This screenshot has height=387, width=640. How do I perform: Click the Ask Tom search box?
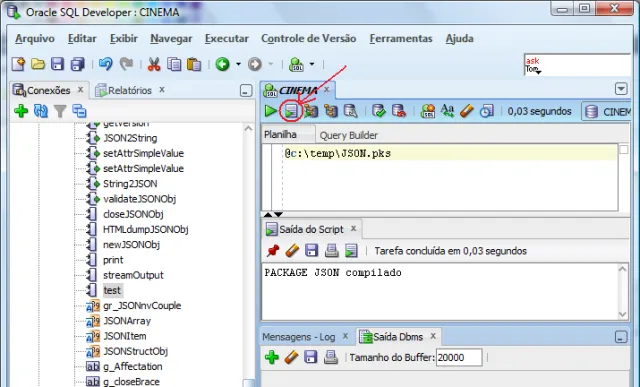click(577, 65)
